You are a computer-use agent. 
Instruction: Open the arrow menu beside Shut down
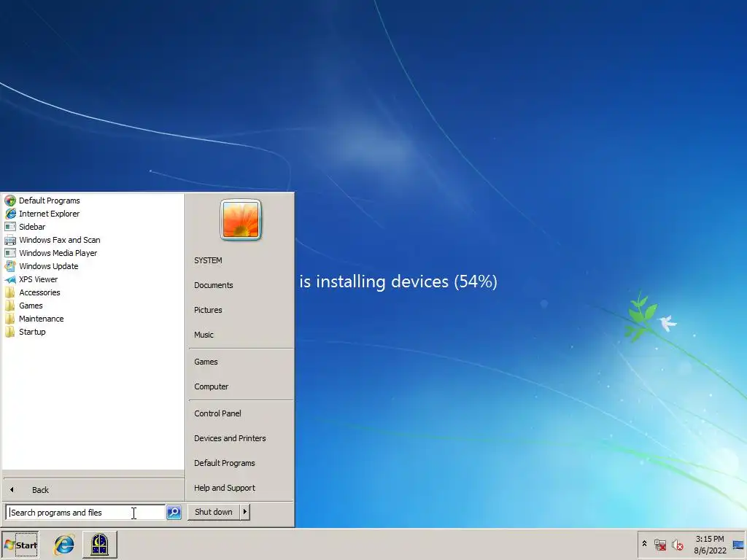click(x=245, y=512)
